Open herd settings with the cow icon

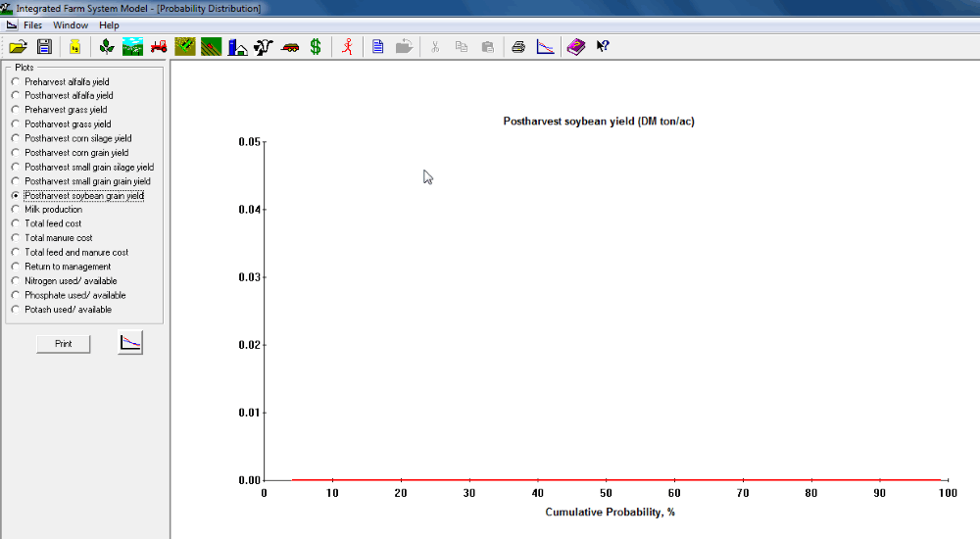(264, 47)
